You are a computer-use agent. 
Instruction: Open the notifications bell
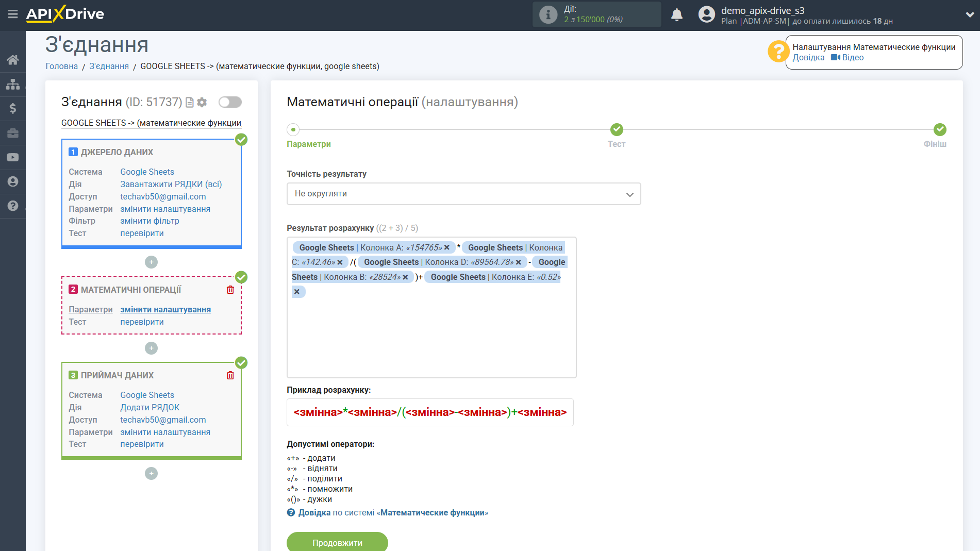677,14
